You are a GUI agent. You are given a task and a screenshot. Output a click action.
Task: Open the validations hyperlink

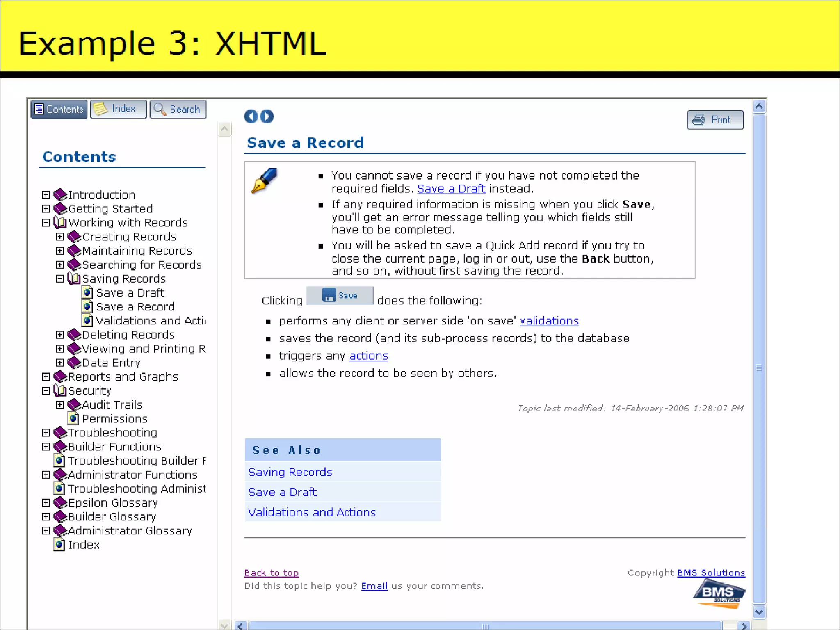point(549,321)
